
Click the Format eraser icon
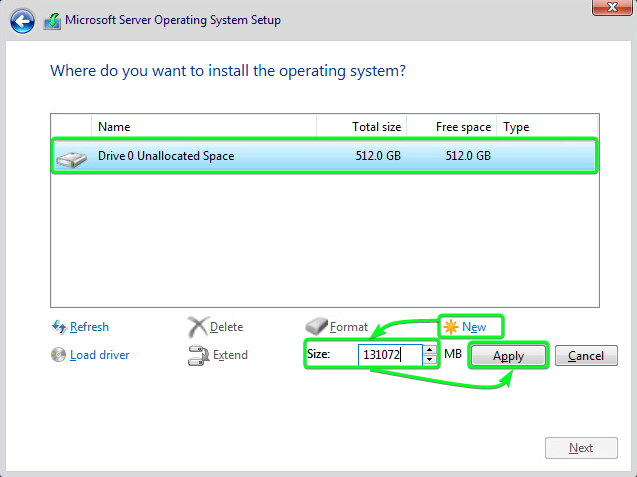316,326
